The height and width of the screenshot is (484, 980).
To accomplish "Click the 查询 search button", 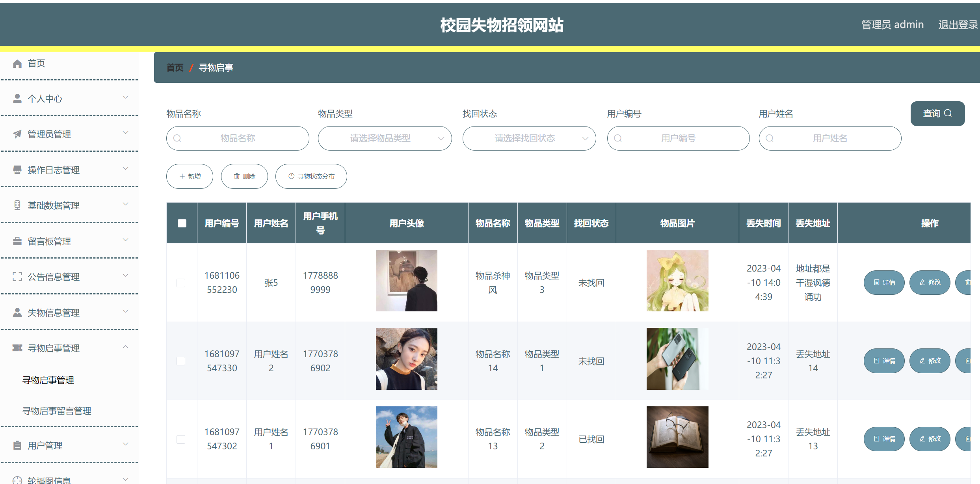I will point(937,114).
